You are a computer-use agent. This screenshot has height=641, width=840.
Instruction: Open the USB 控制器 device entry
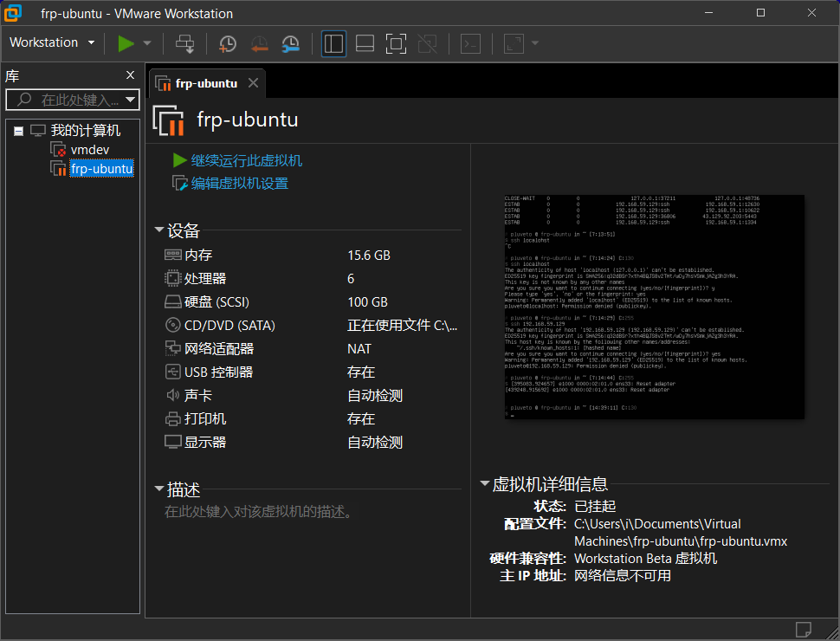point(218,372)
